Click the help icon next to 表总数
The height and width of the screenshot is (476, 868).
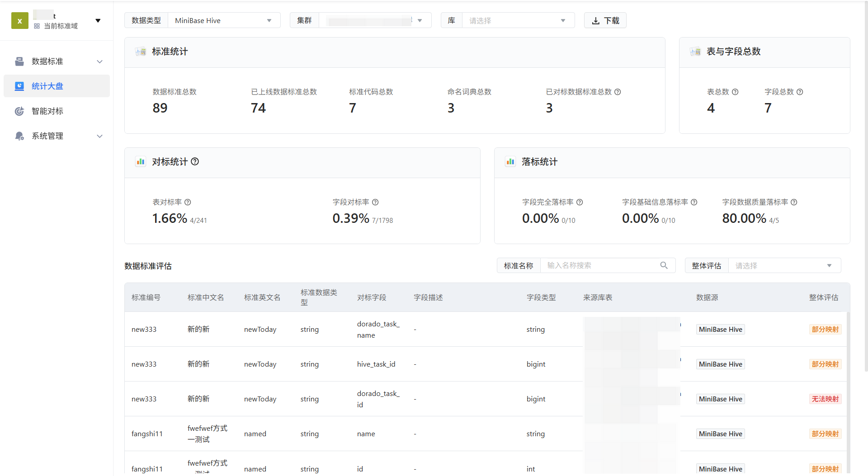click(735, 92)
